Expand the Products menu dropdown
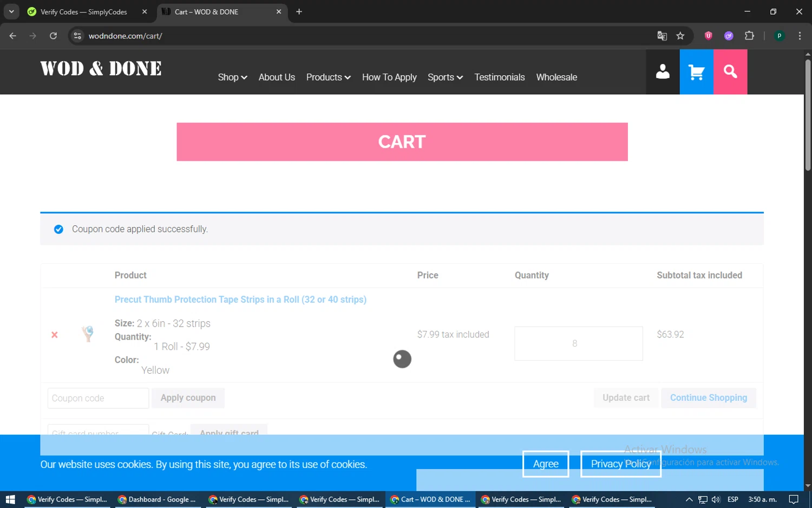This screenshot has width=812, height=508. pyautogui.click(x=328, y=77)
